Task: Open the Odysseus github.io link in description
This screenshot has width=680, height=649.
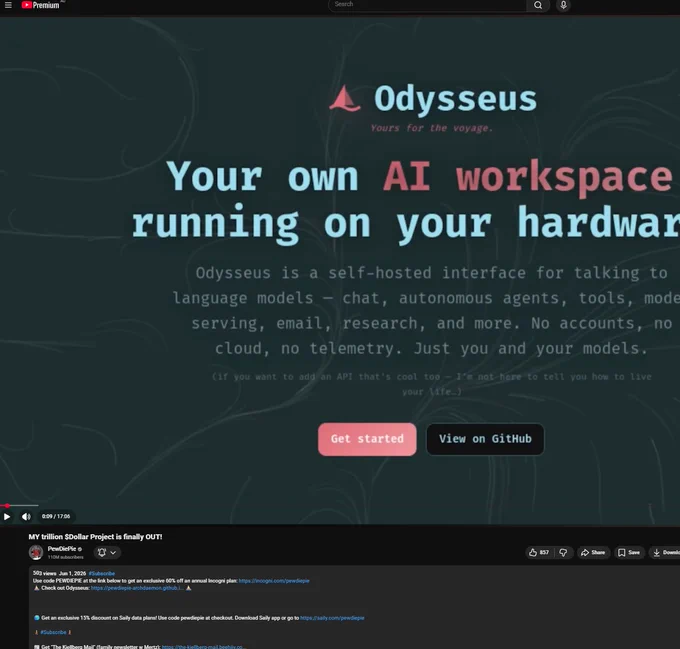Action: click(x=137, y=588)
